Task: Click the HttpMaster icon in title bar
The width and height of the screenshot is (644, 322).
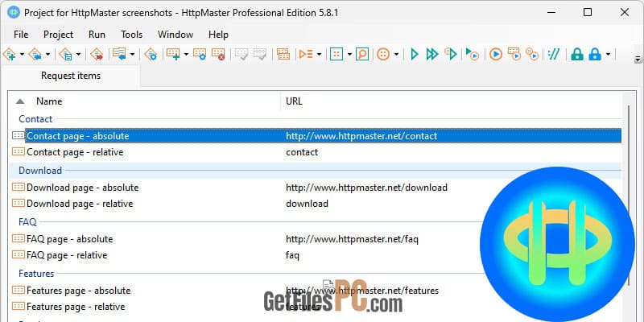Action: 14,12
